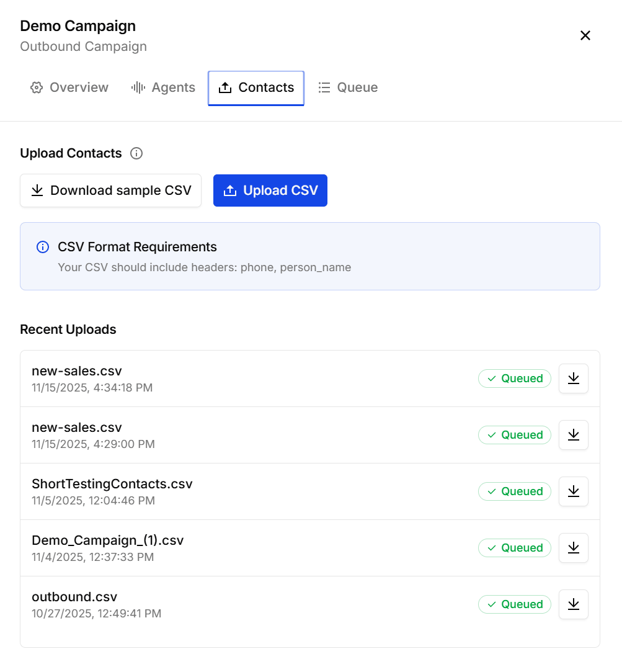Select the Demo_Campaign_(1).csv file name
This screenshot has width=622, height=672.
[107, 540]
